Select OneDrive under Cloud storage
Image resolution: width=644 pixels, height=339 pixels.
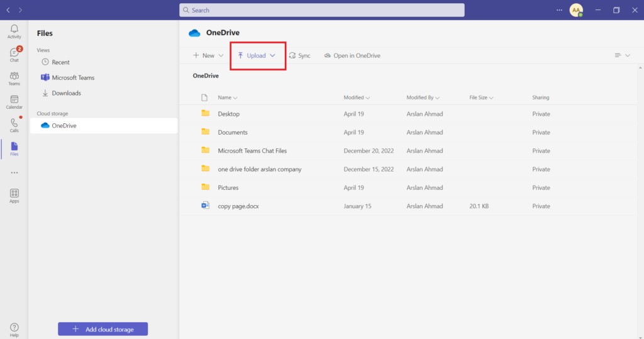click(x=104, y=126)
